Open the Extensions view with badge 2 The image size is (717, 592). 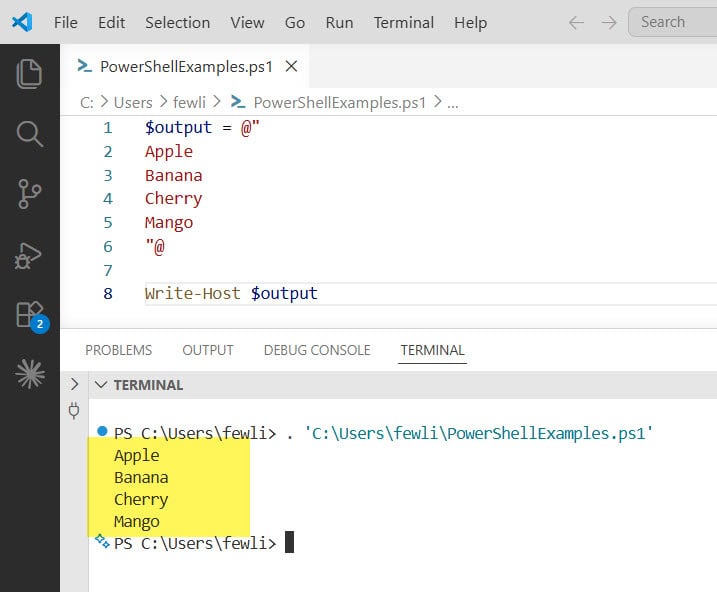tap(32, 316)
